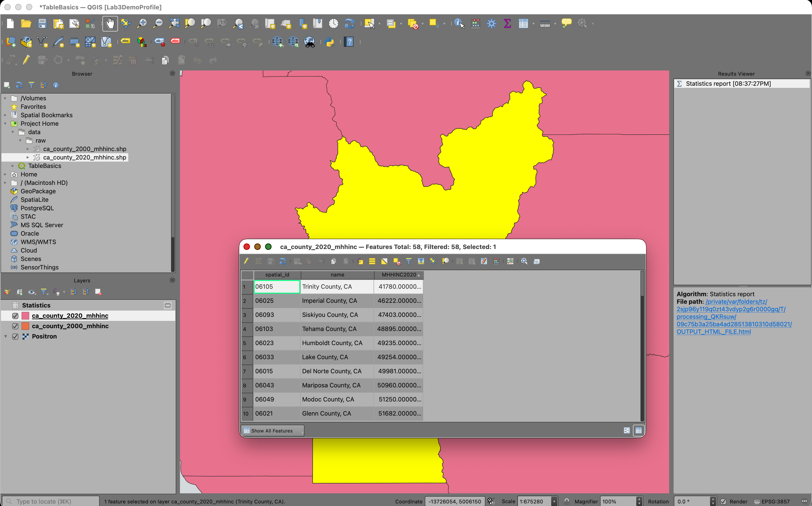Click pink color swatch of ca_county_2020_mhhinc
The width and height of the screenshot is (812, 506).
point(25,315)
